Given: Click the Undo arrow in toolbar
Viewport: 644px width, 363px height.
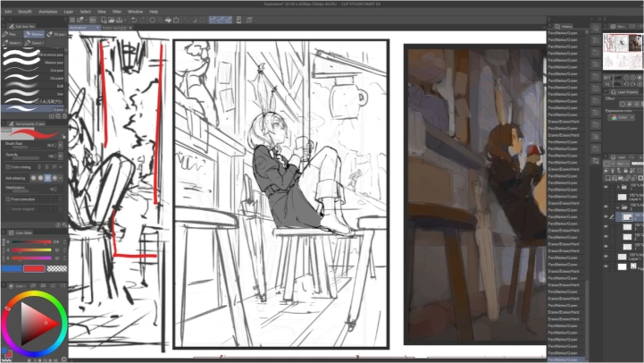Looking at the screenshot, I should tap(134, 20).
